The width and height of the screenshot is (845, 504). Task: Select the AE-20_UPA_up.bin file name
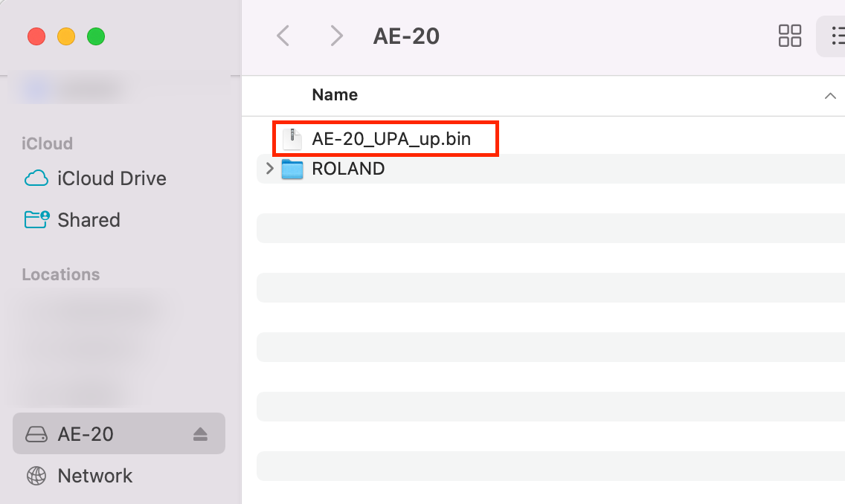(x=391, y=138)
